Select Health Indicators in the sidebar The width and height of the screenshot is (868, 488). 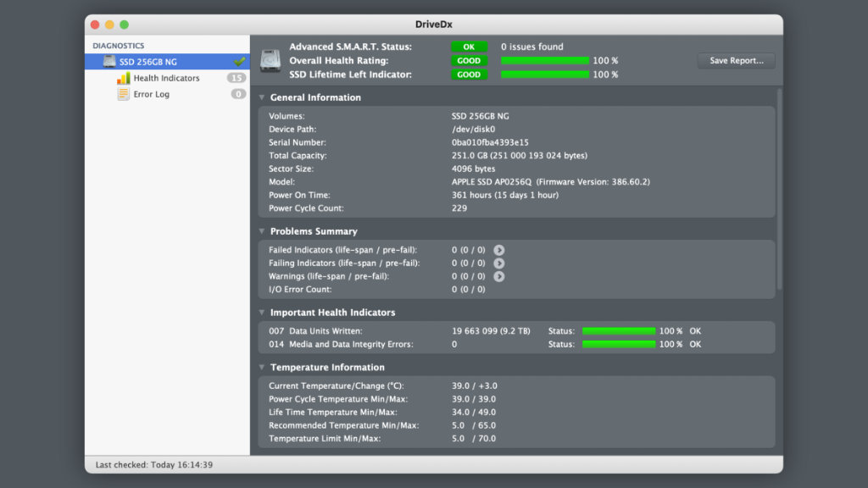[166, 78]
